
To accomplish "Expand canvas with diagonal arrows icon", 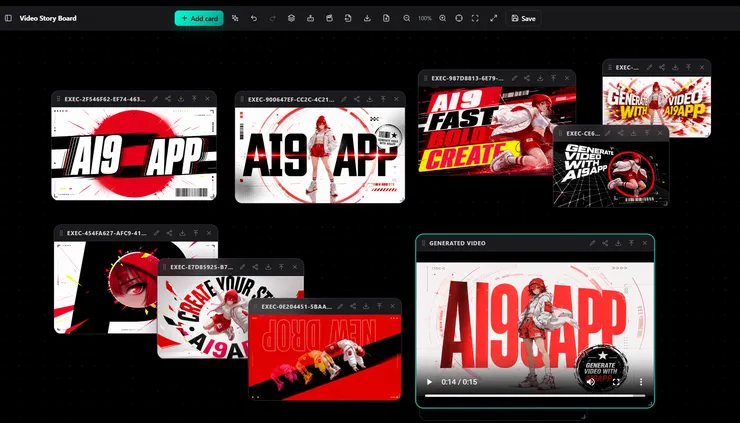I will coord(493,18).
